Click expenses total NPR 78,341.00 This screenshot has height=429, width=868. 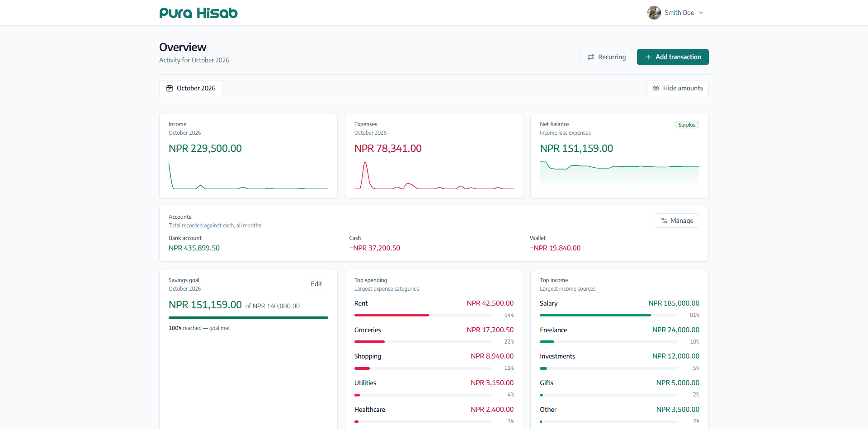(388, 148)
